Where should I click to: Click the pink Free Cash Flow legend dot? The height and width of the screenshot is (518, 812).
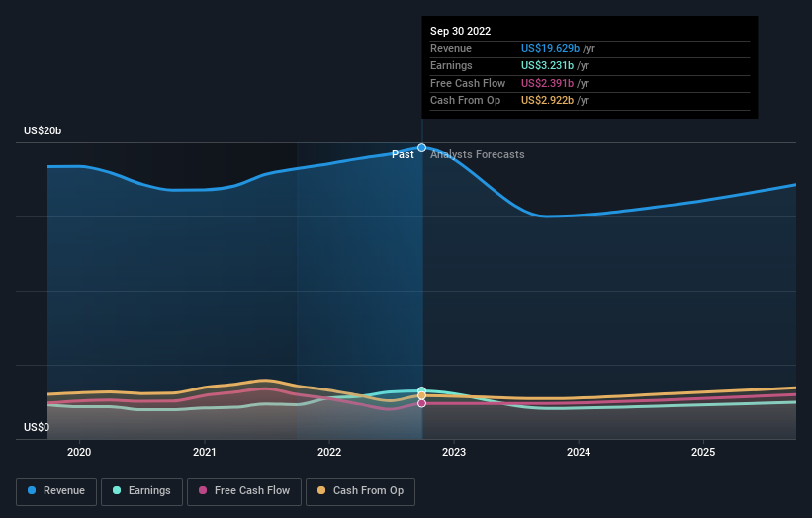(203, 490)
